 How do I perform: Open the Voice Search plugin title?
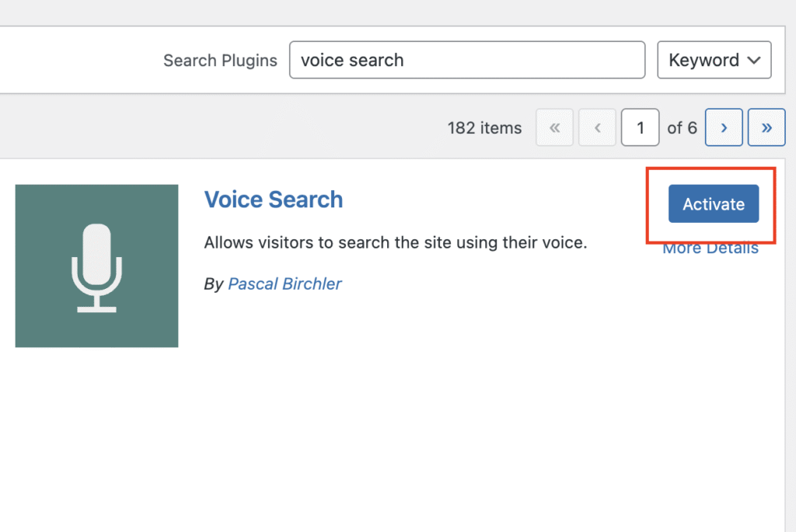[273, 200]
